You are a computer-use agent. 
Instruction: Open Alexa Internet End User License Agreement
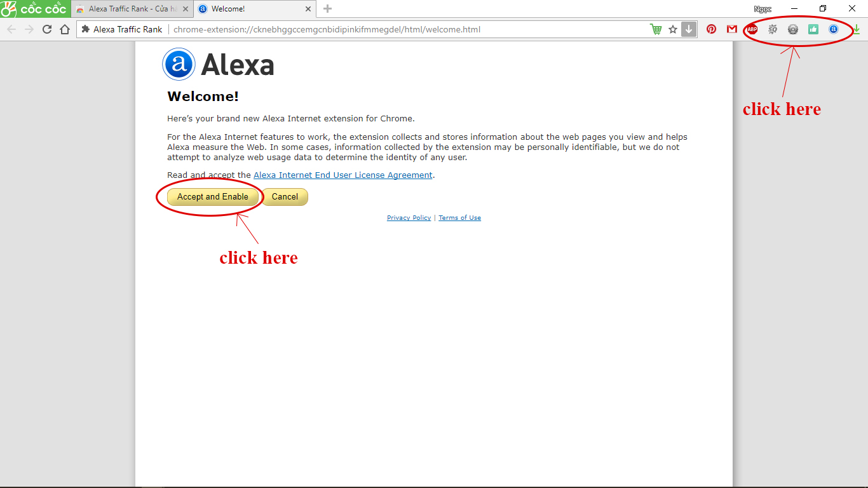click(x=343, y=175)
